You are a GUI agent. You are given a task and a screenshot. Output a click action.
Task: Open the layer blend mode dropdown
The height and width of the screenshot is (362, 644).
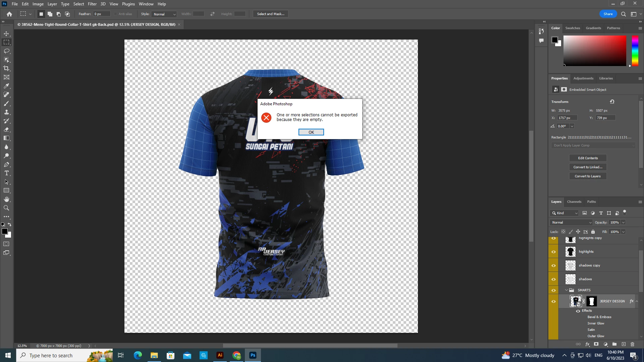[571, 223]
